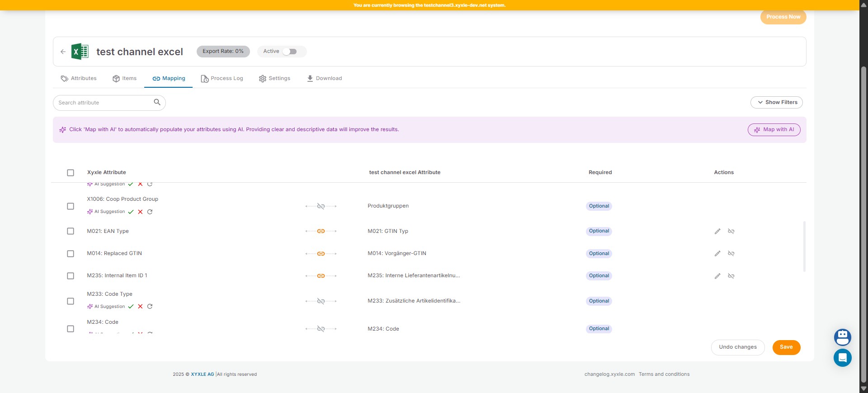Edit the M021: EAN Type mapping
Screen dimensions: 868x393
tap(717, 231)
